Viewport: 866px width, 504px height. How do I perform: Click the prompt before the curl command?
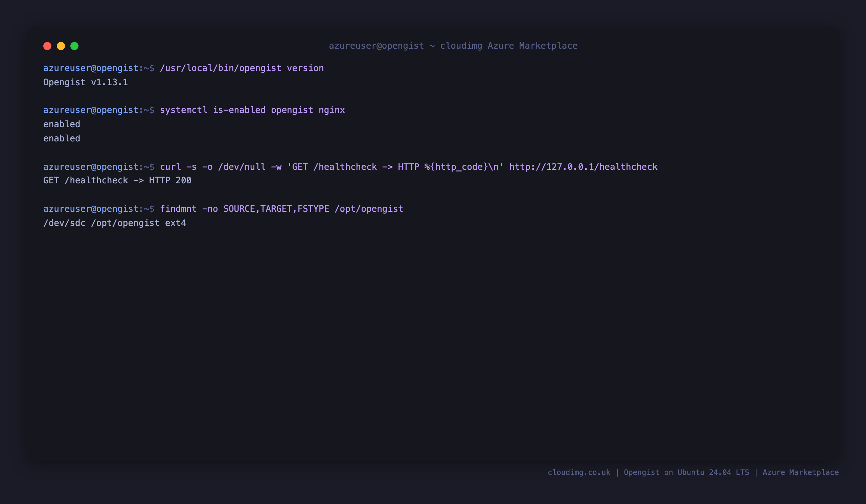(99, 167)
